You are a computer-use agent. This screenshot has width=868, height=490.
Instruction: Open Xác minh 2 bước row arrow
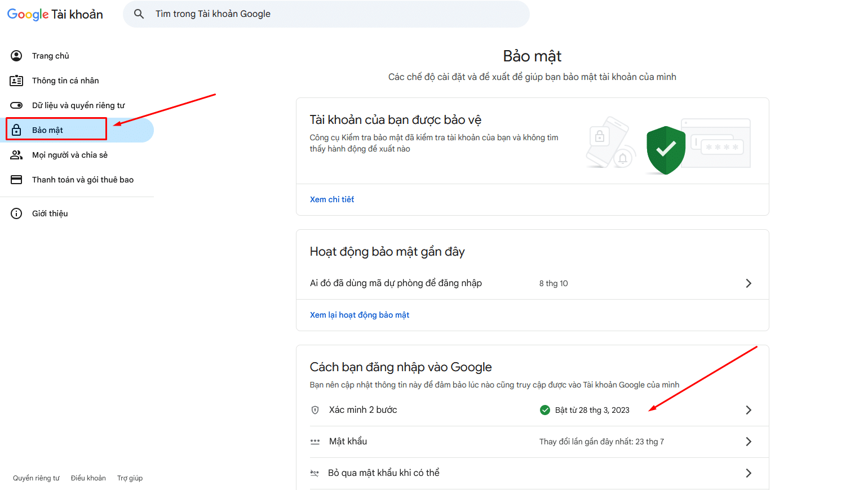point(748,410)
